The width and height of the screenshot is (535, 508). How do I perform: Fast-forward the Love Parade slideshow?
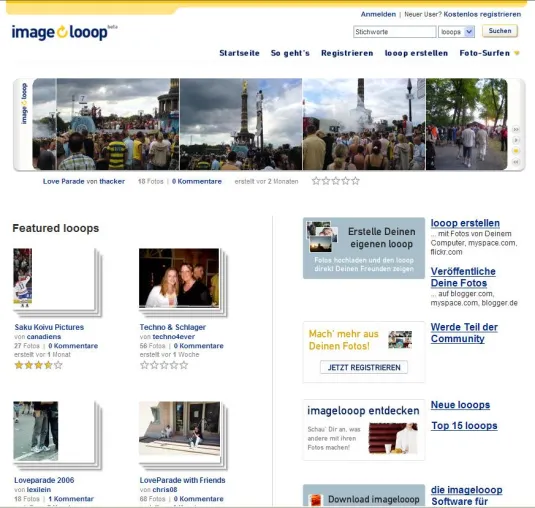(516, 129)
